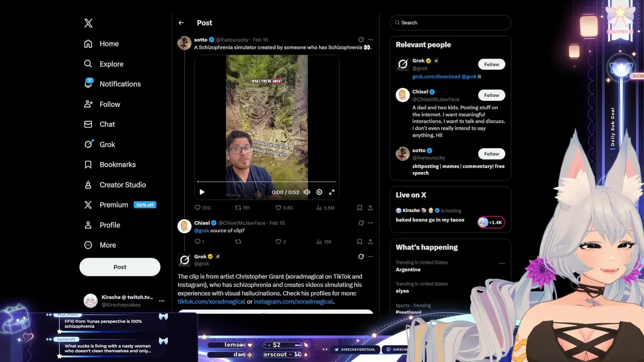The height and width of the screenshot is (362, 644).
Task: Open tiktok.com/xoradmagical link
Action: [x=211, y=302]
